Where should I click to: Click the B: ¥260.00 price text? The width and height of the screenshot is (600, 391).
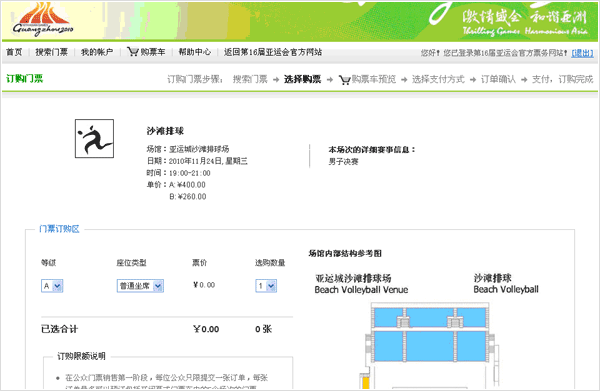(x=188, y=197)
